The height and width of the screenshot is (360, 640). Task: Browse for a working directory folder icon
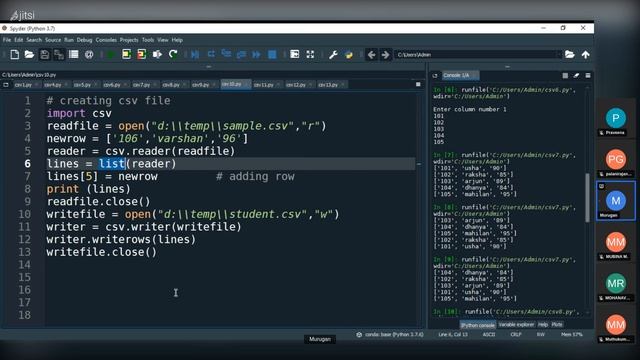(570, 54)
